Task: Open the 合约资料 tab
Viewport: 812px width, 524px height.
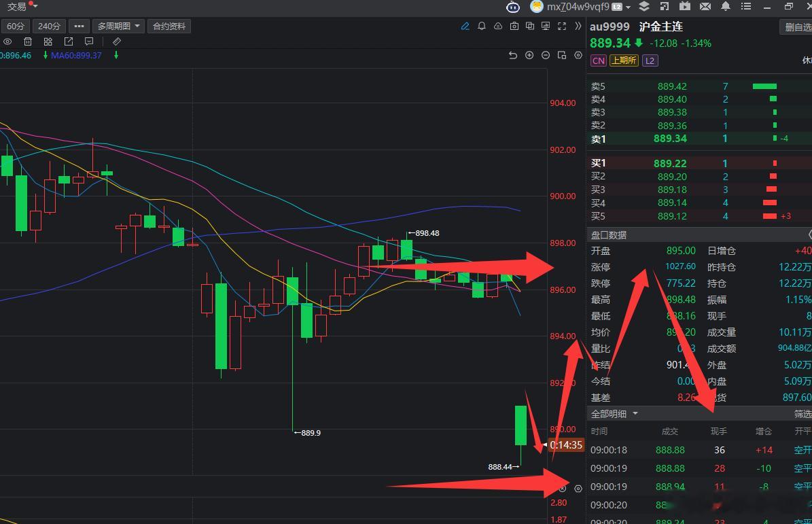Action: tap(169, 26)
